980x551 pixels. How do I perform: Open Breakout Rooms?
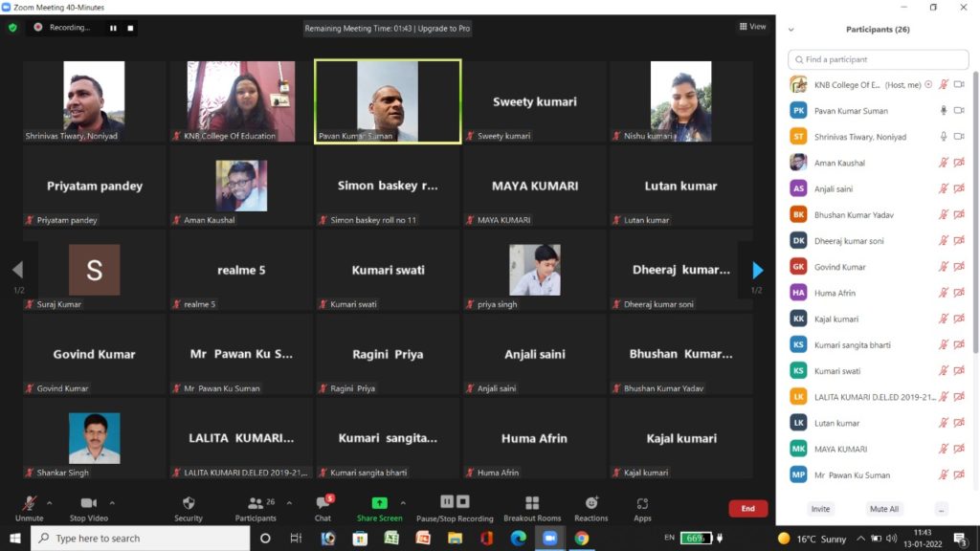tap(532, 503)
